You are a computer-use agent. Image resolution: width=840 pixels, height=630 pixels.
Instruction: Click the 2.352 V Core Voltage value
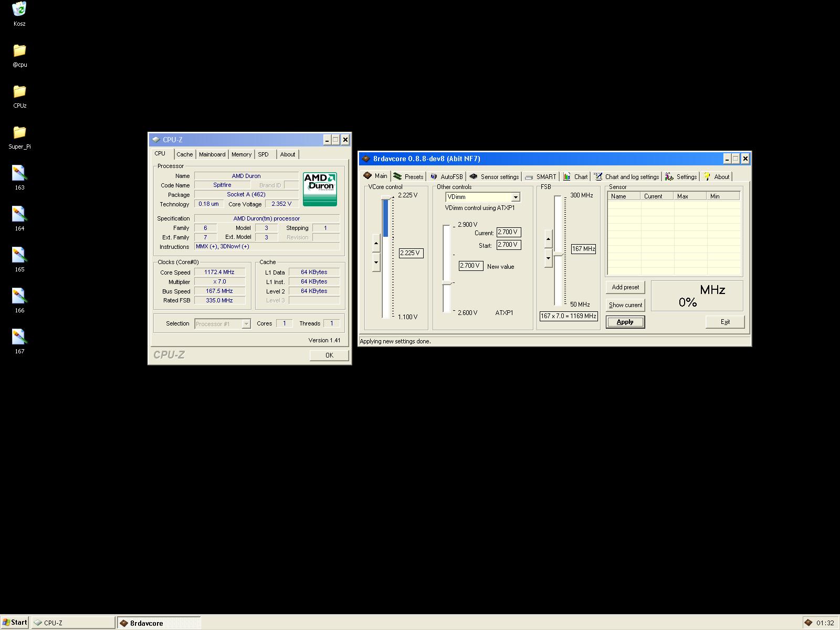[x=281, y=204]
